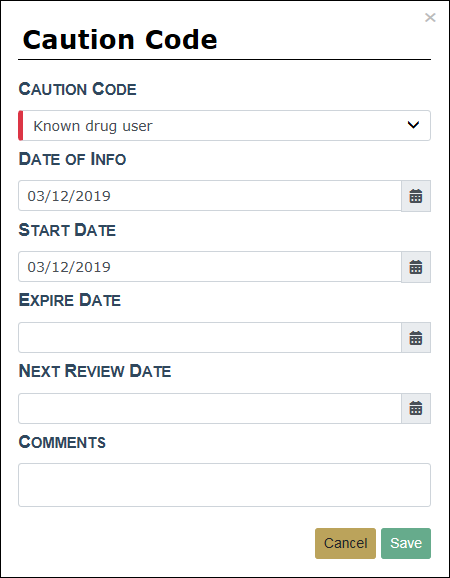Click the empty Next Review Date field
This screenshot has width=450, height=578.
(210, 408)
